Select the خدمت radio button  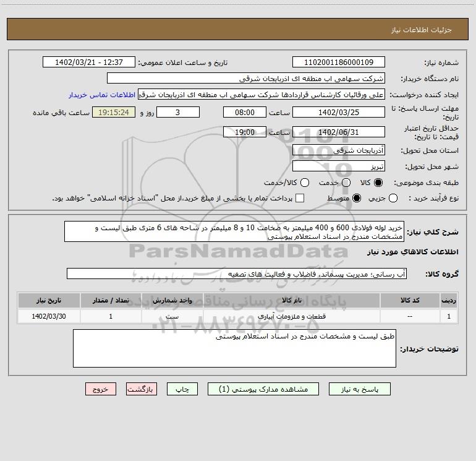pos(346,183)
